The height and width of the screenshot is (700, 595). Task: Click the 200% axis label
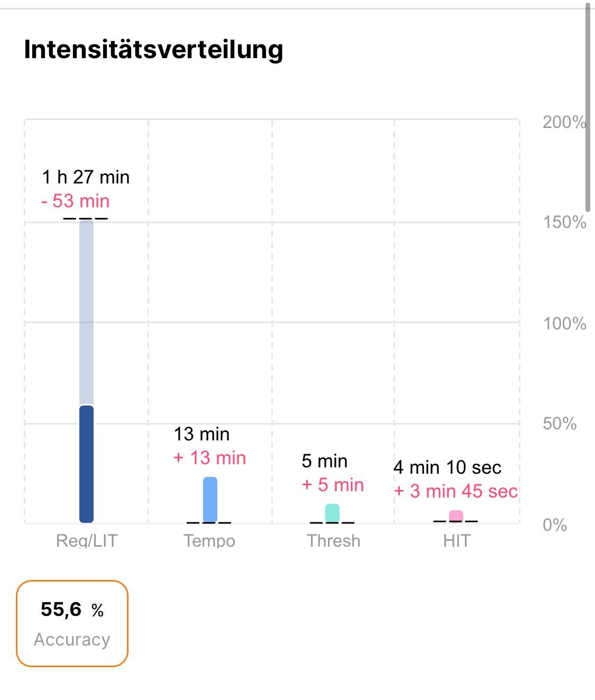(x=564, y=122)
